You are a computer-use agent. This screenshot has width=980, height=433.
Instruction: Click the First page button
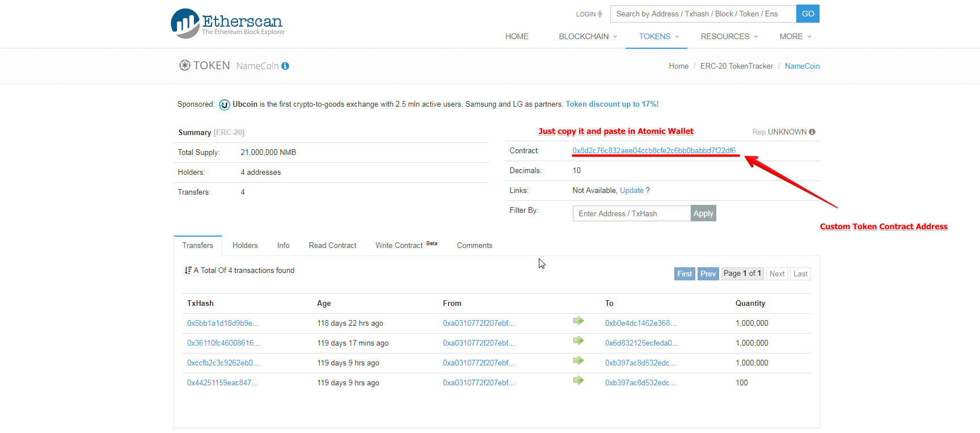coord(685,274)
